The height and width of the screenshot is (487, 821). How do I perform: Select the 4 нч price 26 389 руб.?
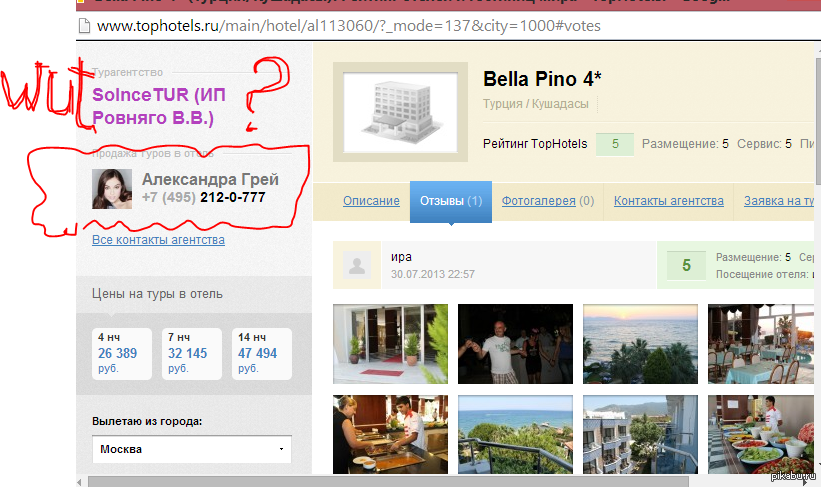pos(122,353)
